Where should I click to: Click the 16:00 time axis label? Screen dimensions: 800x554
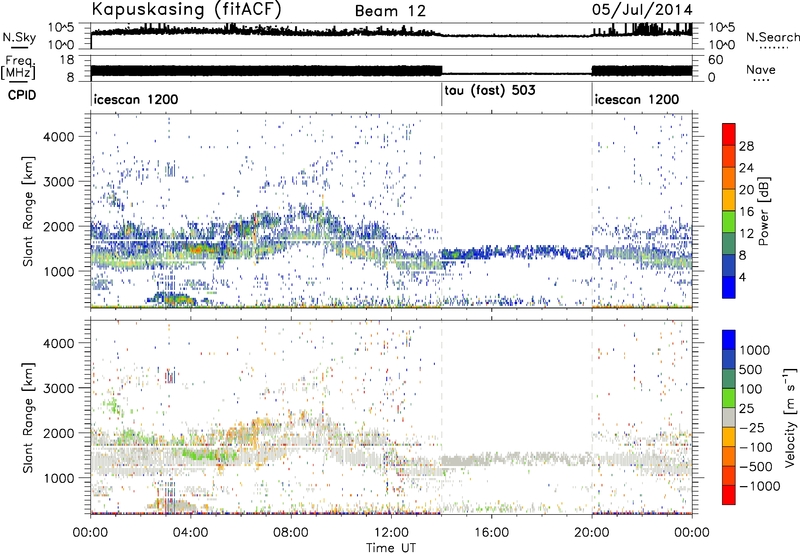click(491, 533)
